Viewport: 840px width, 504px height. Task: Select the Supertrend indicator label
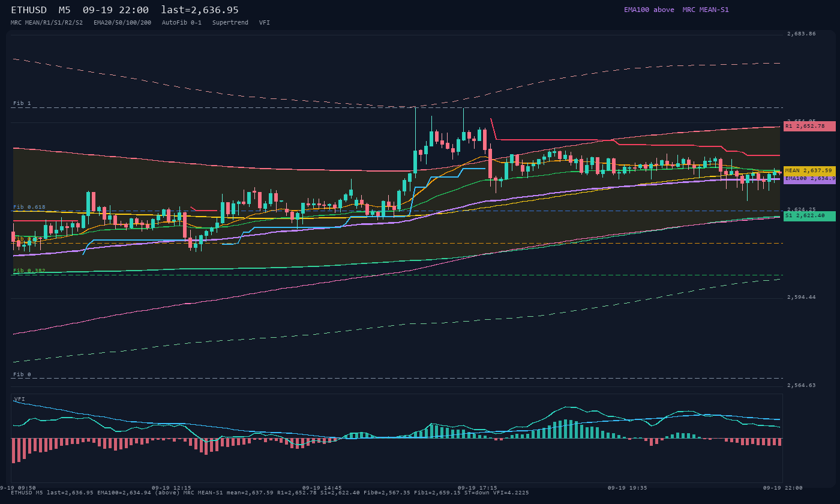point(230,22)
